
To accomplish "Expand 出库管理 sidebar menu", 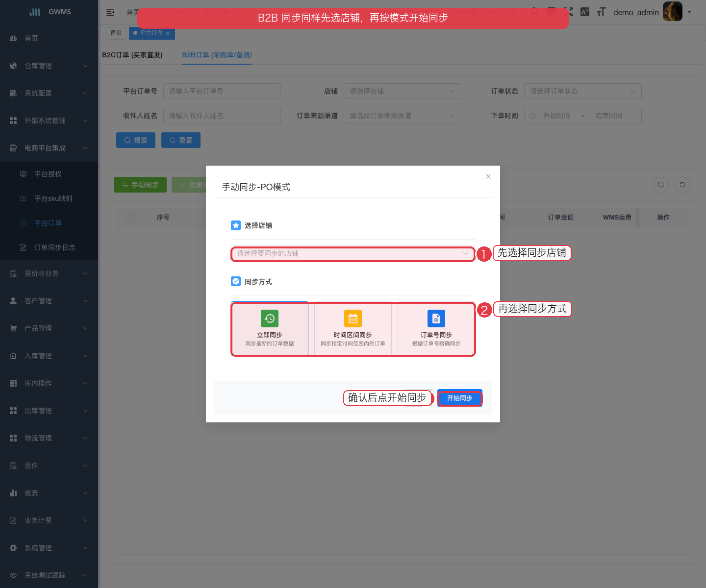I will pos(49,411).
